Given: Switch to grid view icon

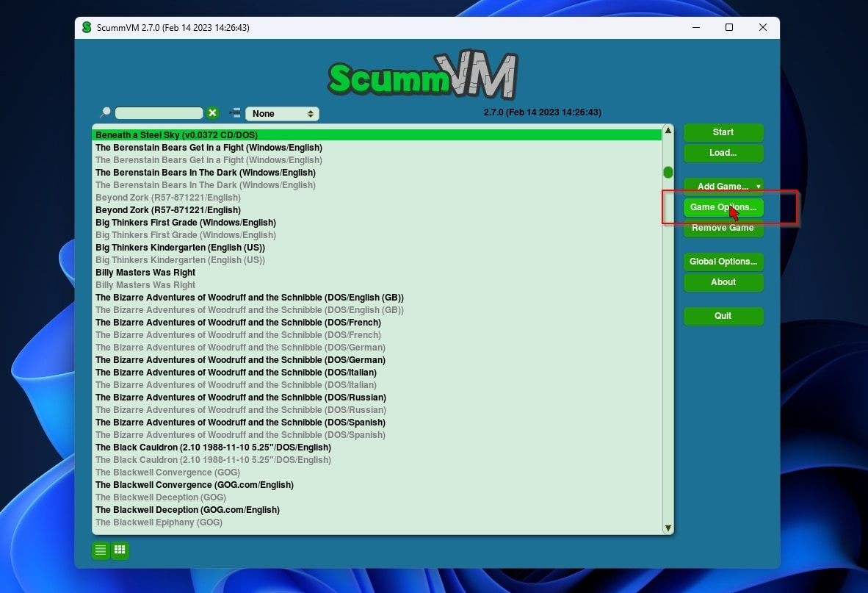Looking at the screenshot, I should 120,550.
